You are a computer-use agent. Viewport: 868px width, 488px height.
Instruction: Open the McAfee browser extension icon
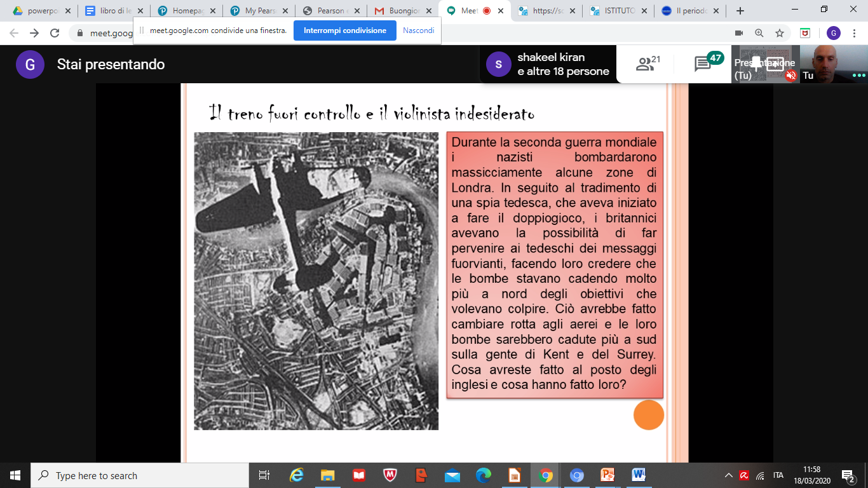pos(805,33)
